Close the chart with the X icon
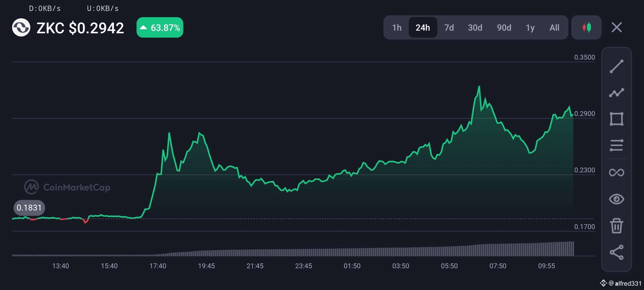This screenshot has height=290, width=644. (x=616, y=27)
